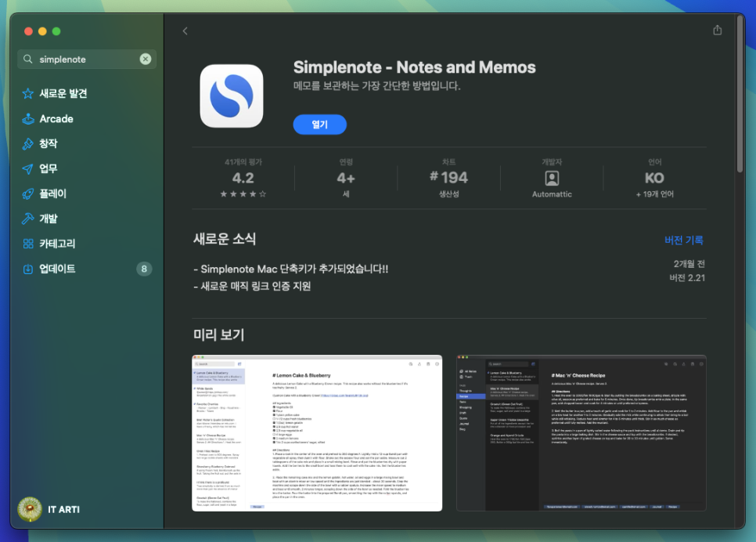The height and width of the screenshot is (542, 756).
Task: Open the light mode preview screenshot
Action: [x=317, y=433]
